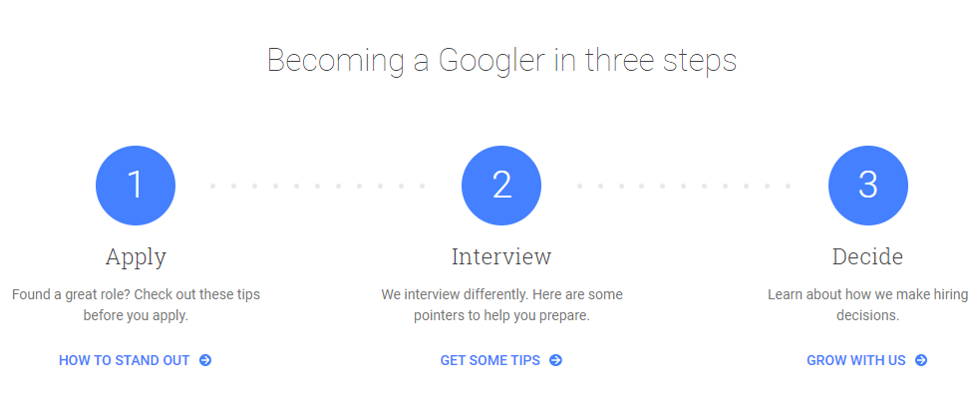Click the blue number 2 circle
This screenshot has height=419, width=980.
501,186
